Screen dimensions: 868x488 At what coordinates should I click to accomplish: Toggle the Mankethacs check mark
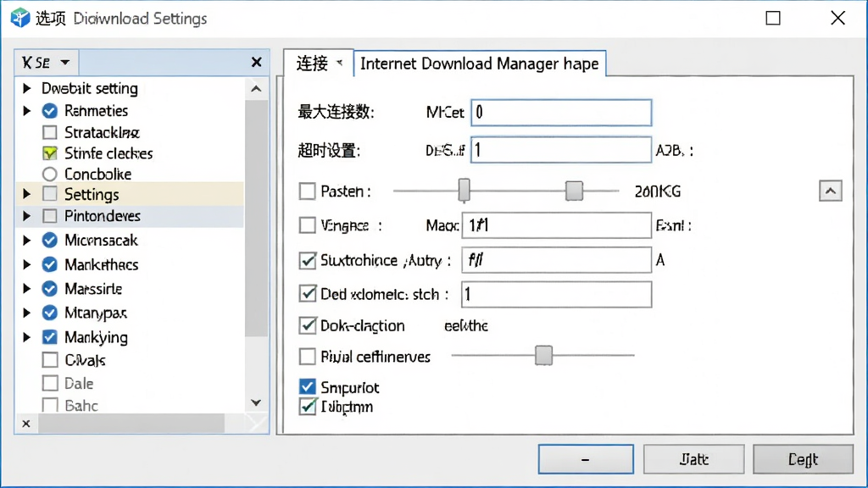coord(50,264)
